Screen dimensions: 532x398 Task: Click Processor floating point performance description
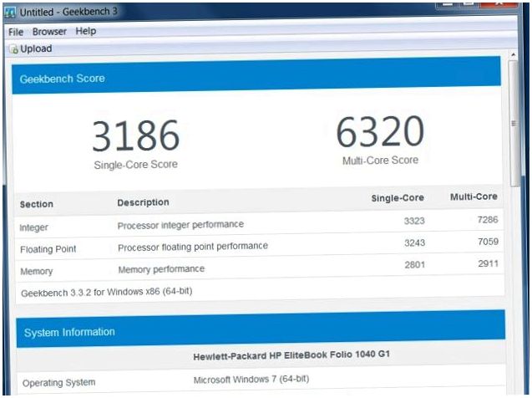[x=193, y=247]
